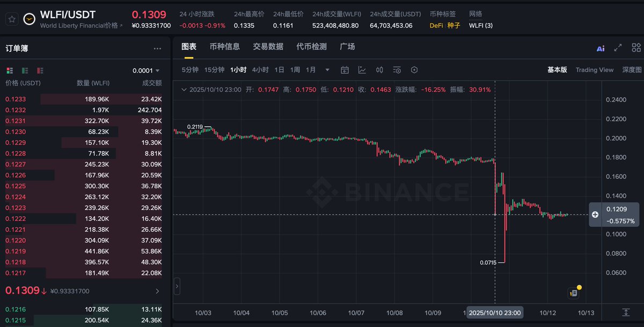
Task: Select the 1周 interval
Action: click(x=295, y=70)
